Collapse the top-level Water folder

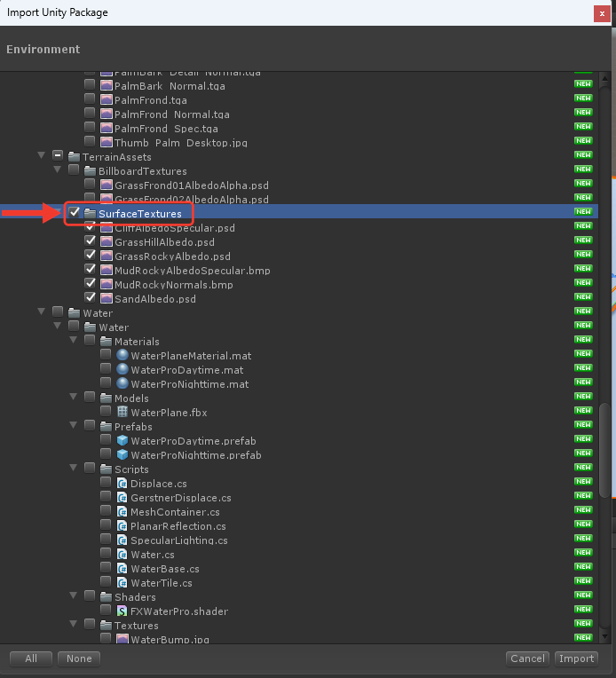point(42,311)
